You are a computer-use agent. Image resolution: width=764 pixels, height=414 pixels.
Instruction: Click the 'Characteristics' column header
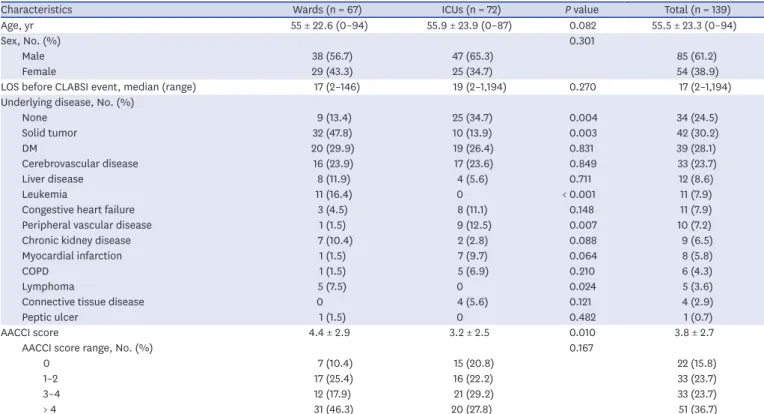37,10
